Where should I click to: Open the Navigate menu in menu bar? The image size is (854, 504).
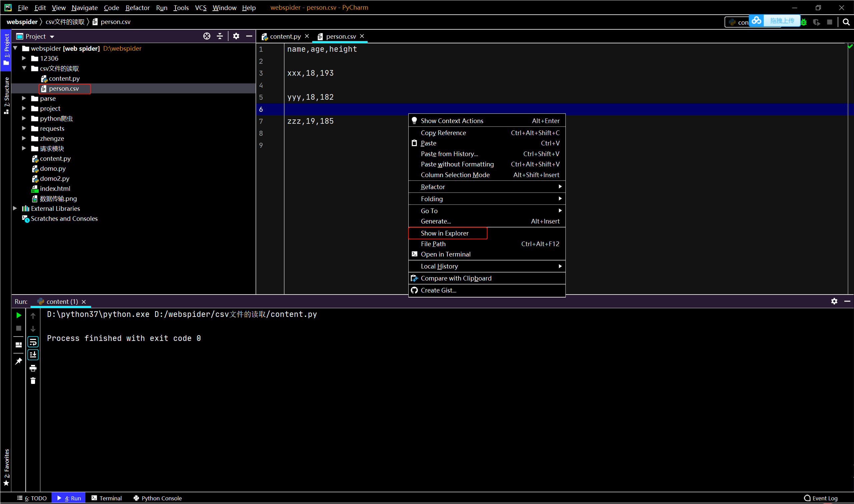coord(84,7)
